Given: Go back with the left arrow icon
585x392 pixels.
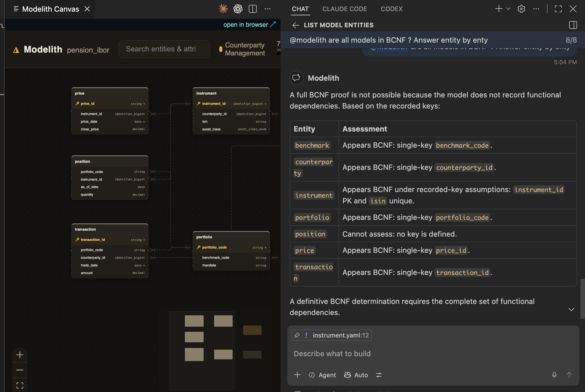Looking at the screenshot, I should [296, 25].
